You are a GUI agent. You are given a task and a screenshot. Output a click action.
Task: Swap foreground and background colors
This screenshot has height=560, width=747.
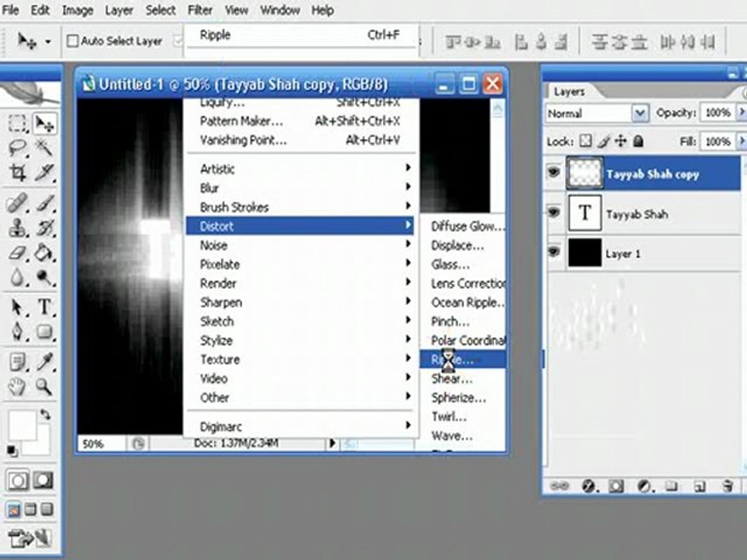(45, 415)
